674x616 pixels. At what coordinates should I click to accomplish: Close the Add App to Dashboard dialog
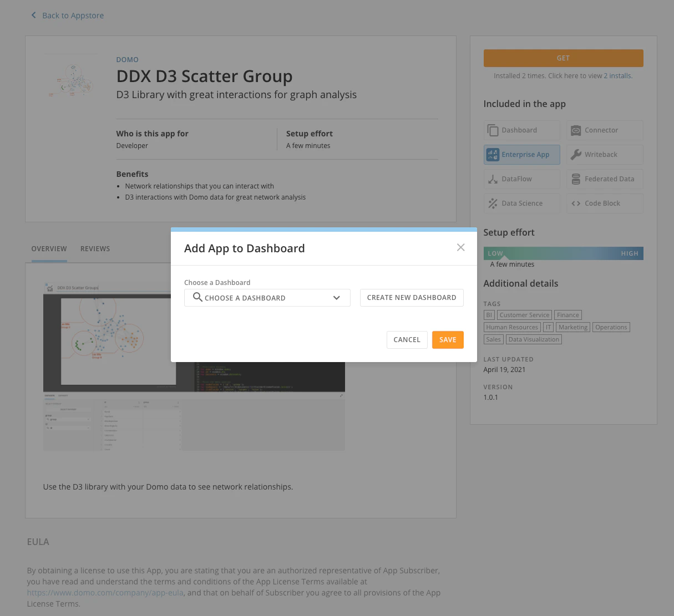460,247
